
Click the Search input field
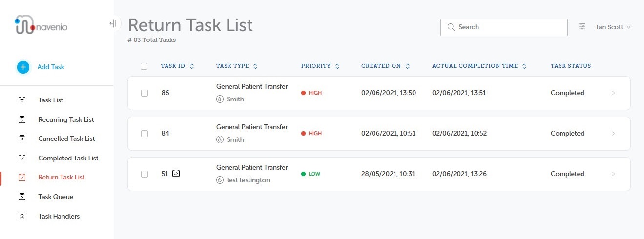pyautogui.click(x=504, y=27)
